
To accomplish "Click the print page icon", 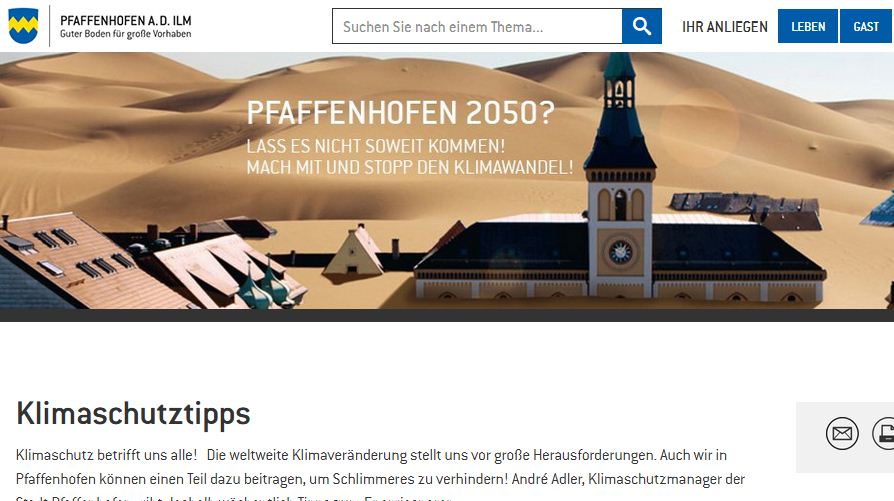I will 884,433.
